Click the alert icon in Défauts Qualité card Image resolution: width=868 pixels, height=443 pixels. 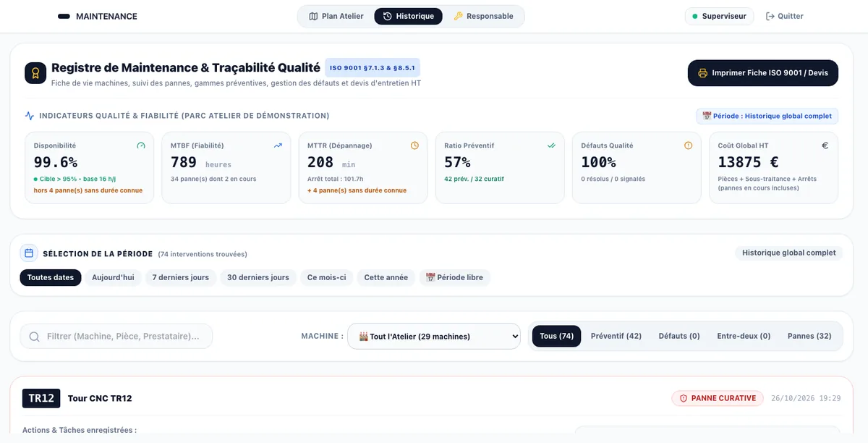(688, 145)
